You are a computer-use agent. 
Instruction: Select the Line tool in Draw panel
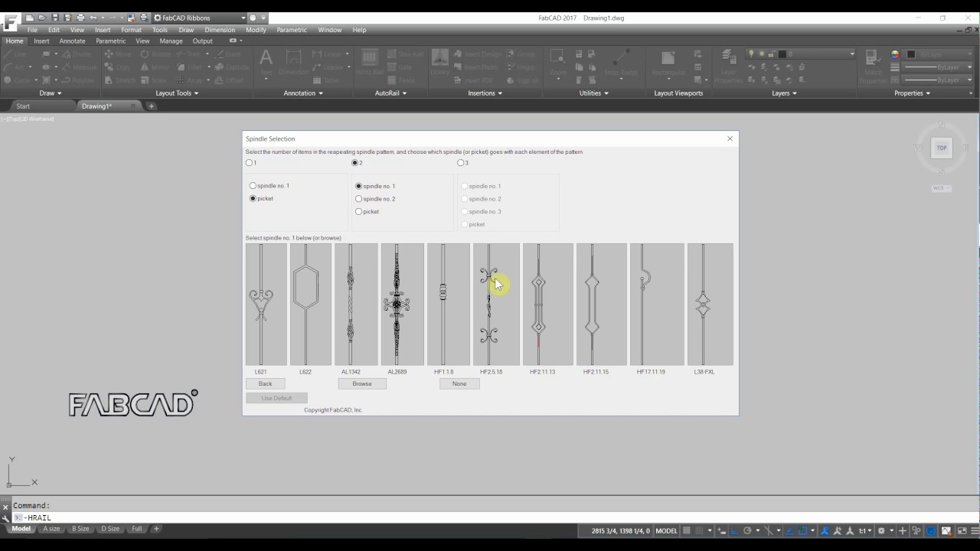coord(15,54)
